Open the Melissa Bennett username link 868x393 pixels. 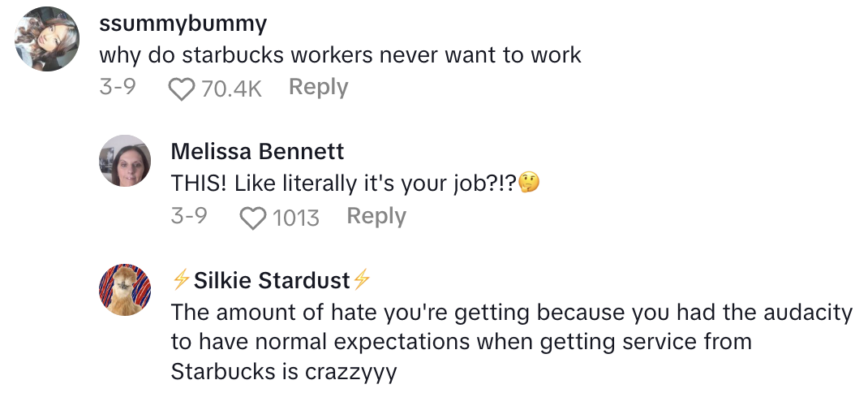point(257,152)
